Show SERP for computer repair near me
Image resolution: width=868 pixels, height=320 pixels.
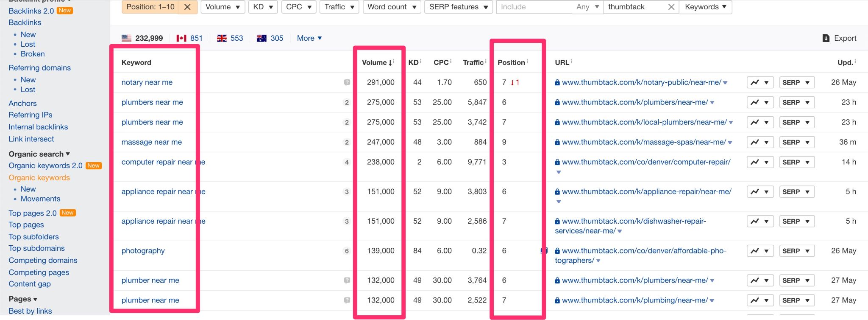[x=797, y=162]
